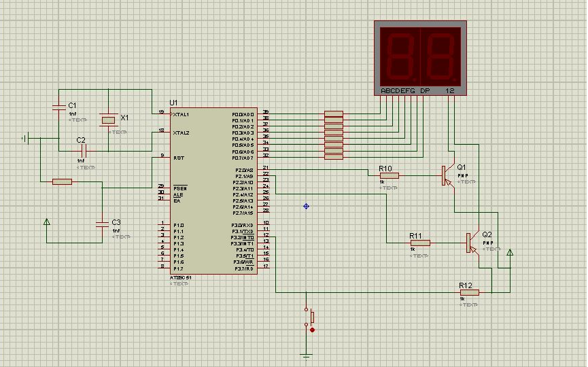Viewport: 588px width, 367px height.
Task: Click the power terminal arrow near C3
Action: (x=47, y=222)
